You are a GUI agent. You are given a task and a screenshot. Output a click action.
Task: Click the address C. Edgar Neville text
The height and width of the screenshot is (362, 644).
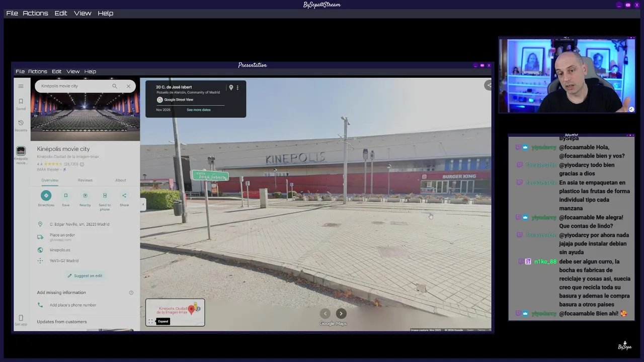(x=79, y=224)
